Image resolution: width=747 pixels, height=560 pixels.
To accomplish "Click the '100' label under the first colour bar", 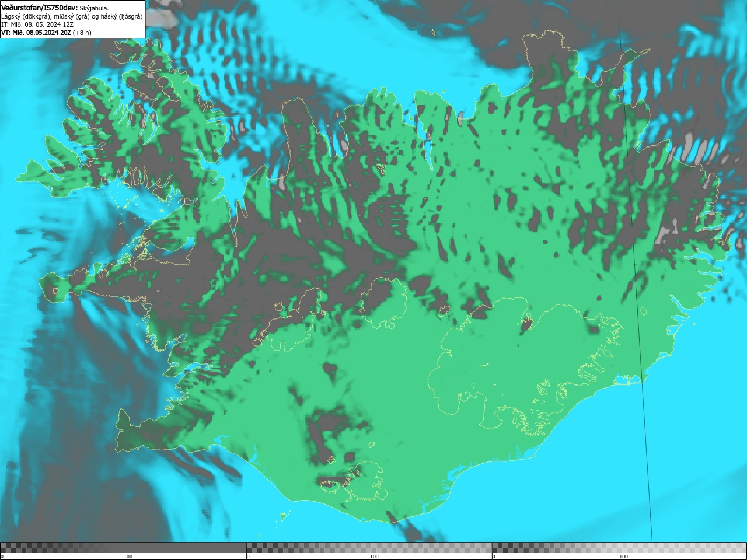I will tap(128, 556).
